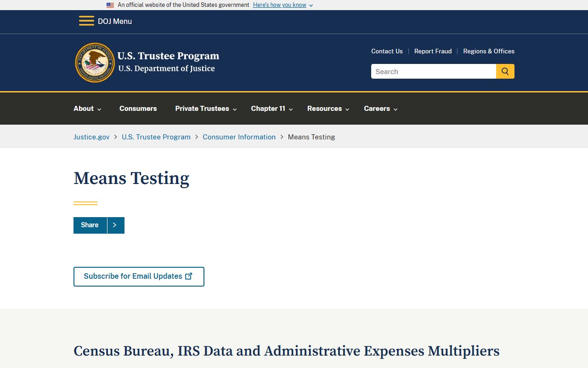
Task: Click the U.S. Trustee Program site title
Action: pyautogui.click(x=168, y=56)
